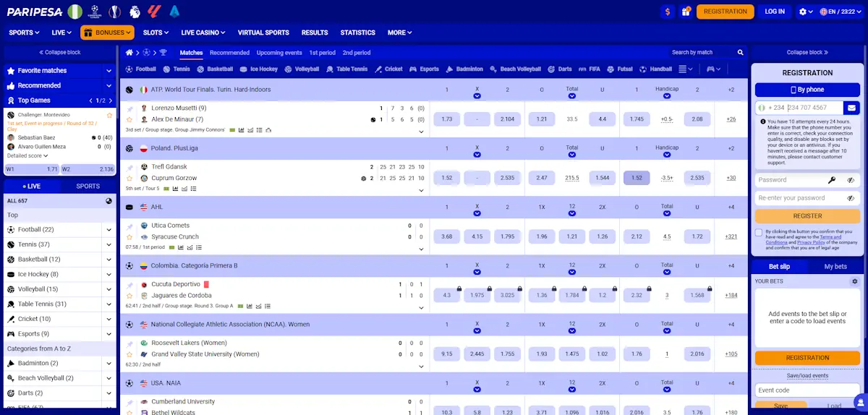Expand the Musetti vs De Minaur match details
Image resolution: width=868 pixels, height=415 pixels.
pyautogui.click(x=421, y=132)
